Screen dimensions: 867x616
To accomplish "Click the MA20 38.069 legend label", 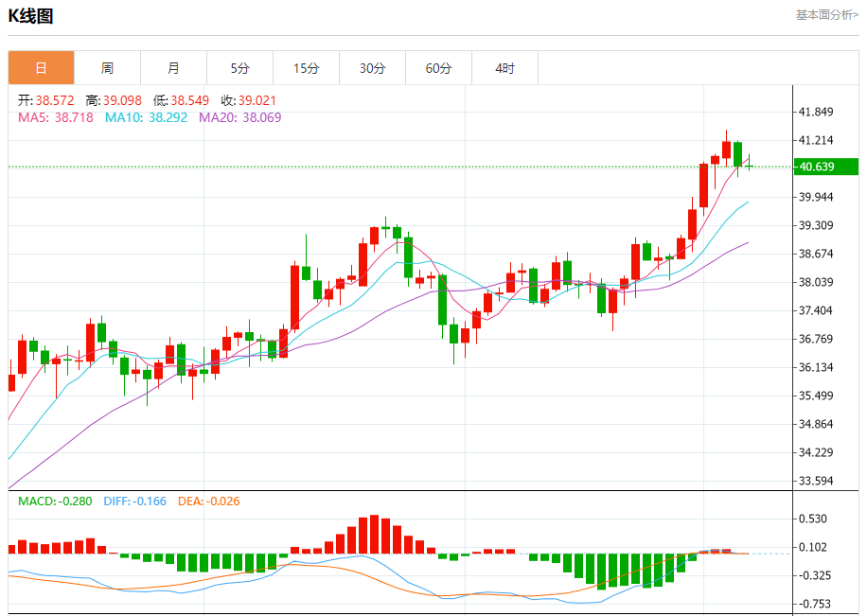I will coord(239,117).
